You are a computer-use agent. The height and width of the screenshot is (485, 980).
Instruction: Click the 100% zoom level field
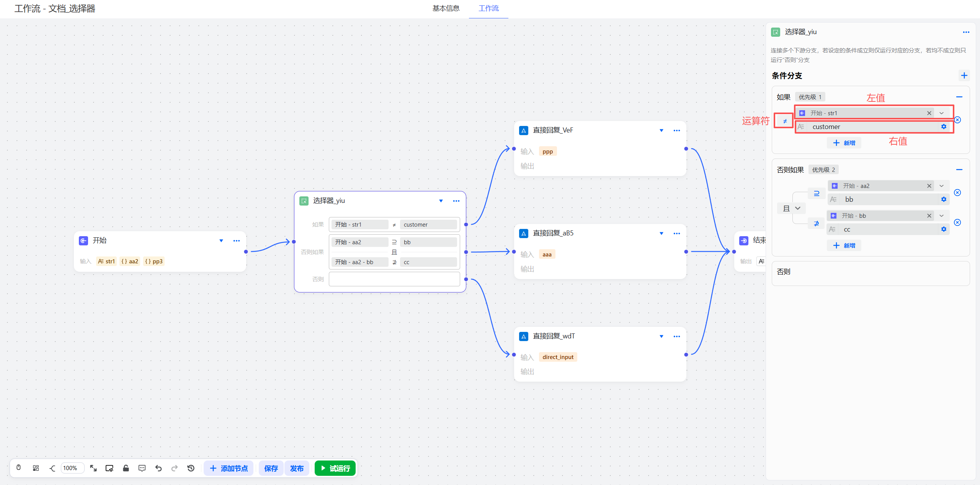tap(72, 468)
